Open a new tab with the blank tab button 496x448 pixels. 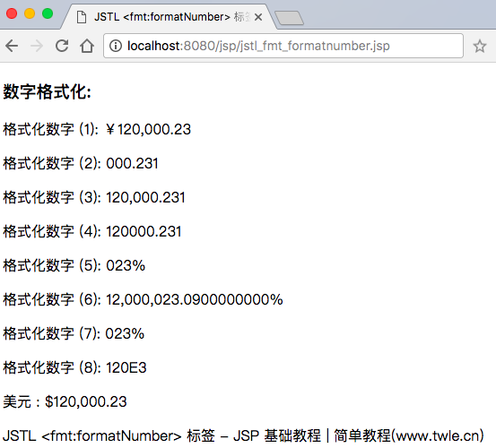pos(289,18)
